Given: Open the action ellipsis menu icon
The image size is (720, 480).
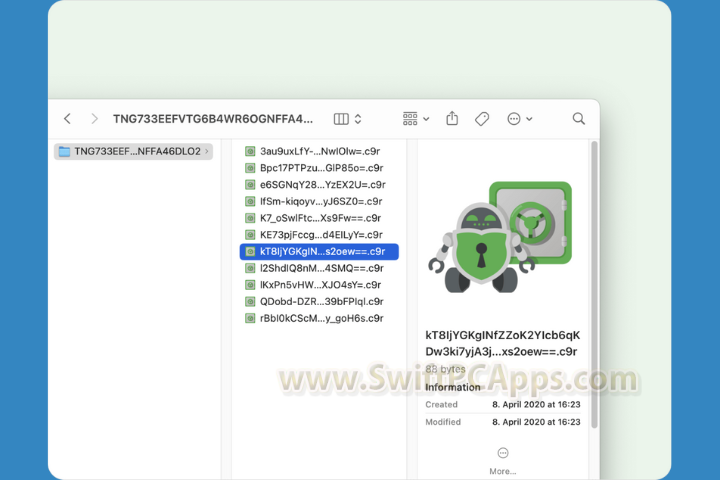Looking at the screenshot, I should (514, 119).
